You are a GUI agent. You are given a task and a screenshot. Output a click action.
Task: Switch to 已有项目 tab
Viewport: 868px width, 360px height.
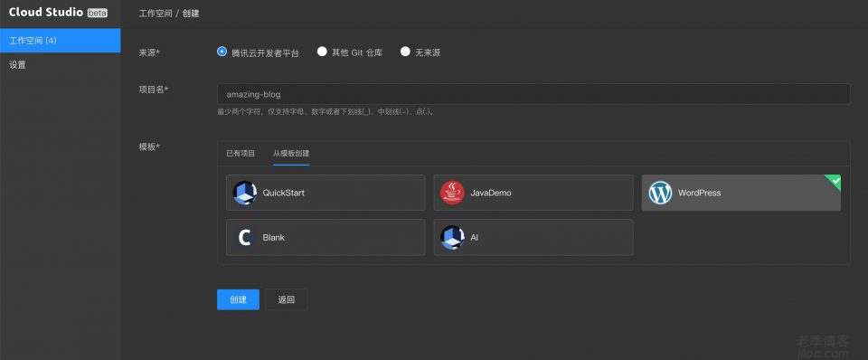point(241,154)
